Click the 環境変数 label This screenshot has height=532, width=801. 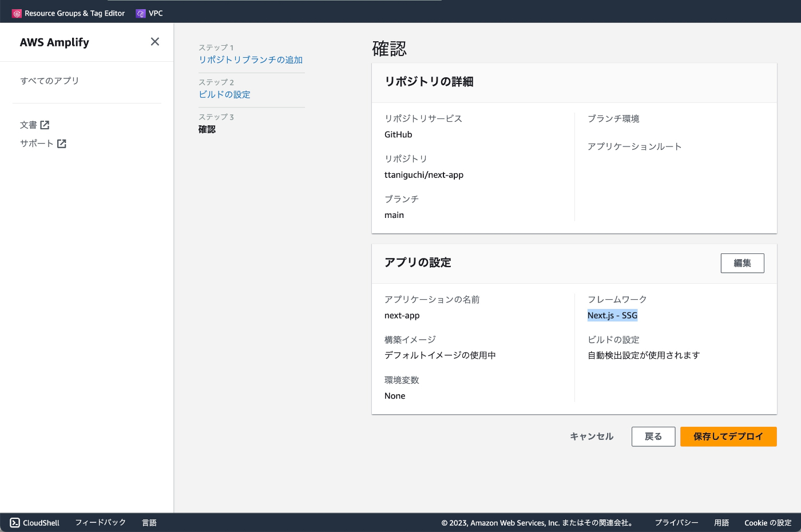coord(402,380)
